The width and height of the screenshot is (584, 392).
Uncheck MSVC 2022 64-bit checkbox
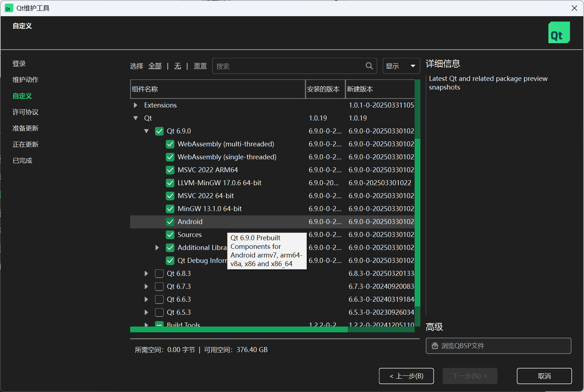click(x=170, y=196)
